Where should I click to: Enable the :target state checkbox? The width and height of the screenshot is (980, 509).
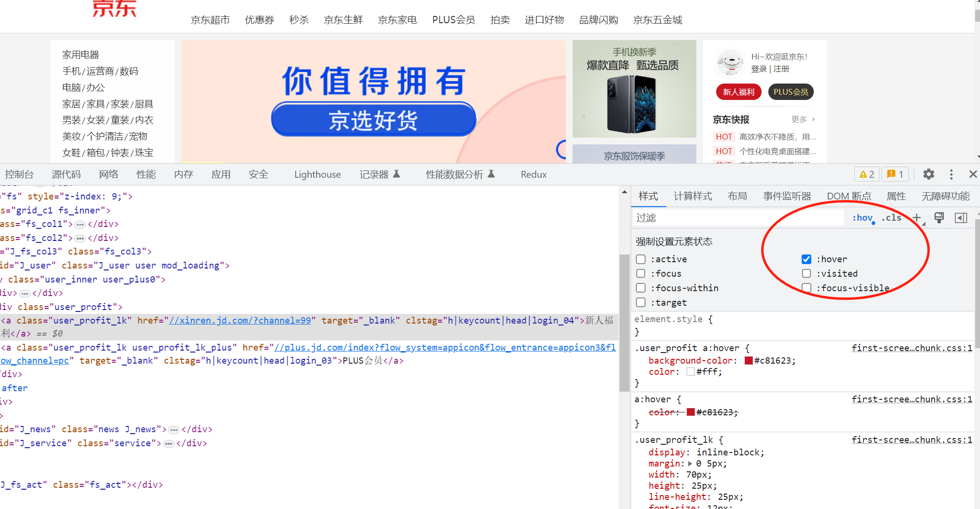(641, 302)
